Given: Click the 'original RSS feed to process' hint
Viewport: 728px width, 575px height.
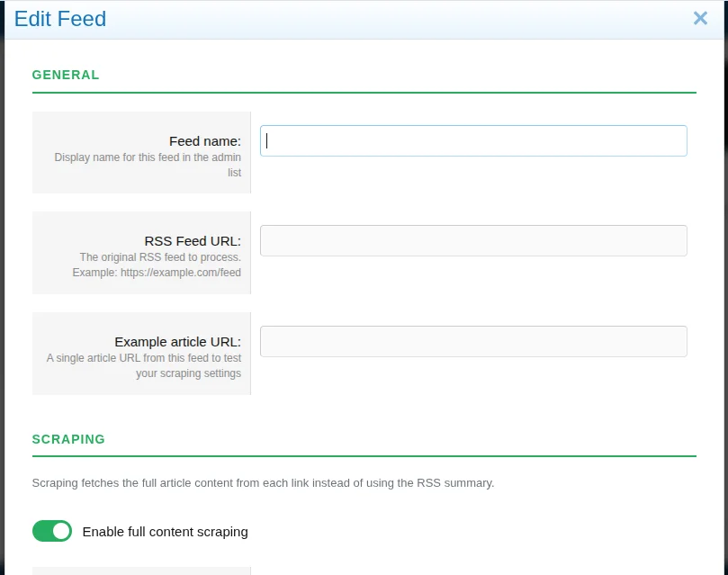Looking at the screenshot, I should click(x=160, y=257).
